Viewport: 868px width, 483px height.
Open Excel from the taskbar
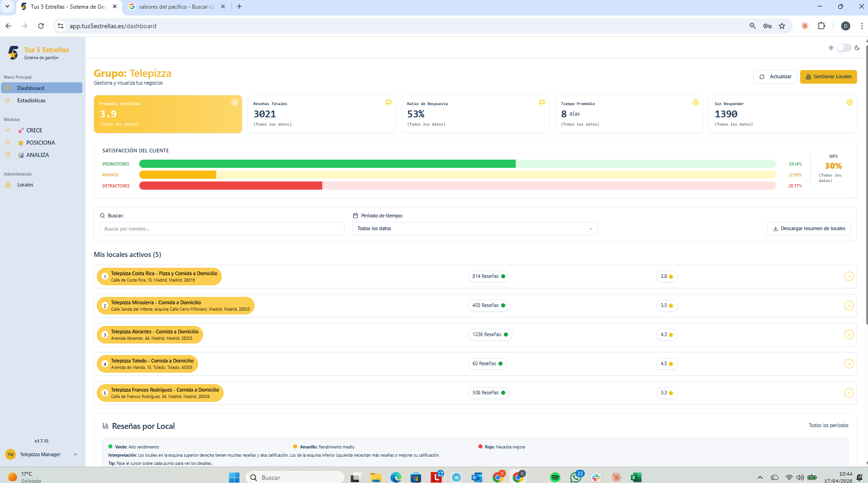[636, 477]
